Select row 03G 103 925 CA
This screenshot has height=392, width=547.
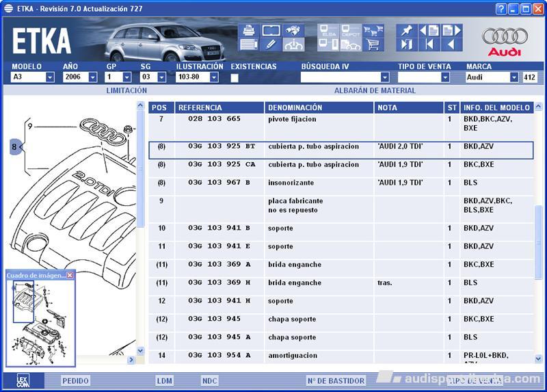(341, 168)
